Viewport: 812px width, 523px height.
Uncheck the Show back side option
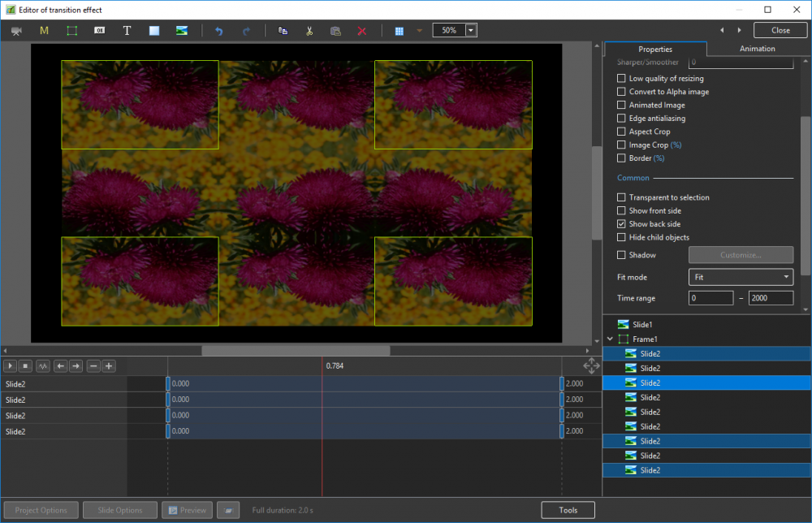point(621,224)
